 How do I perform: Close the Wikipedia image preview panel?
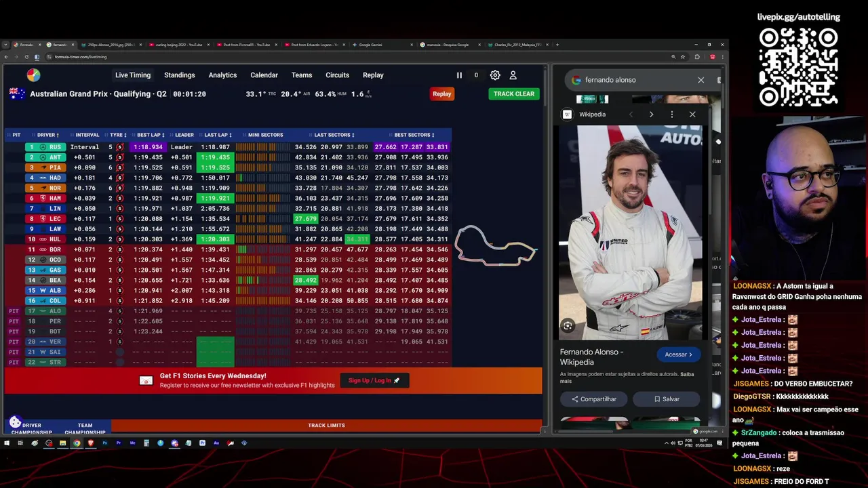pos(692,115)
